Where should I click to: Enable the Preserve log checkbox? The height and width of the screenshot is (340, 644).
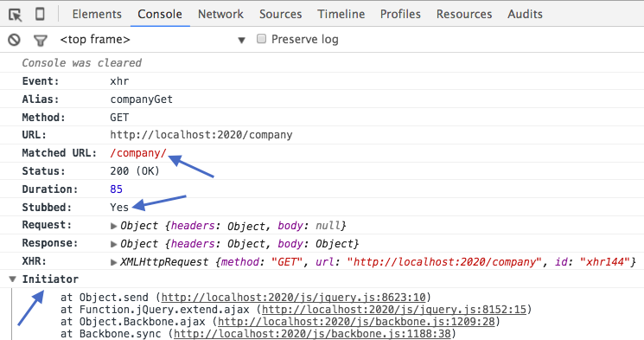261,39
